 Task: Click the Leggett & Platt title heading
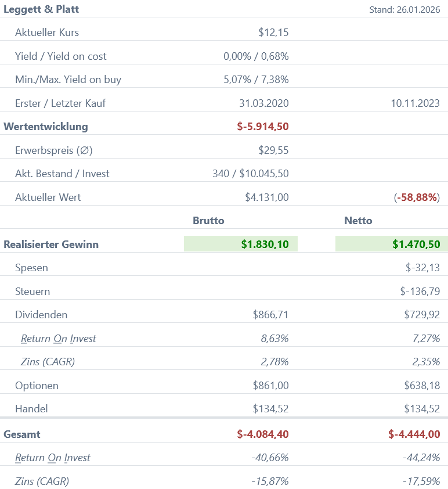41,9
